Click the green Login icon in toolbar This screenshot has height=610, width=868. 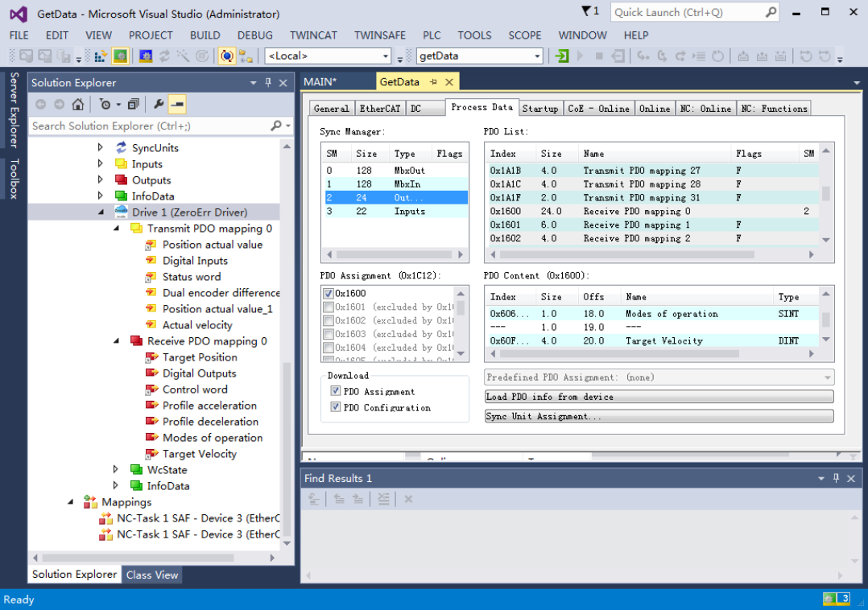562,56
